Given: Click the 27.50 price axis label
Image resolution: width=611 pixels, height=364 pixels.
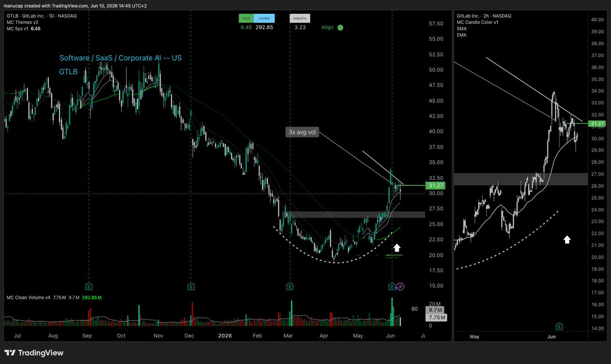Looking at the screenshot, I should tap(436, 209).
